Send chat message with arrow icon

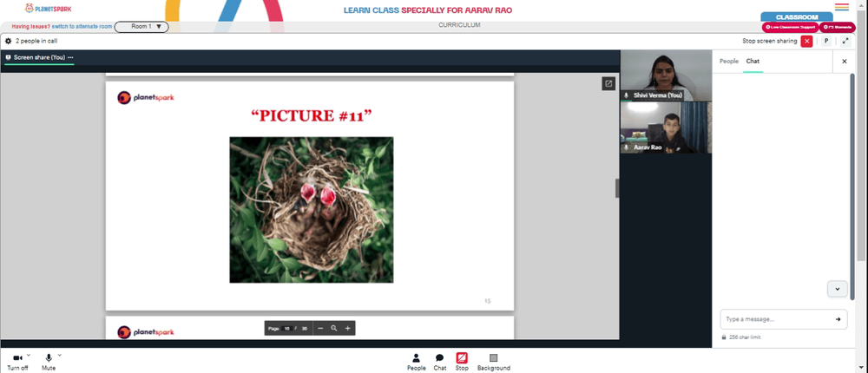pyautogui.click(x=838, y=319)
